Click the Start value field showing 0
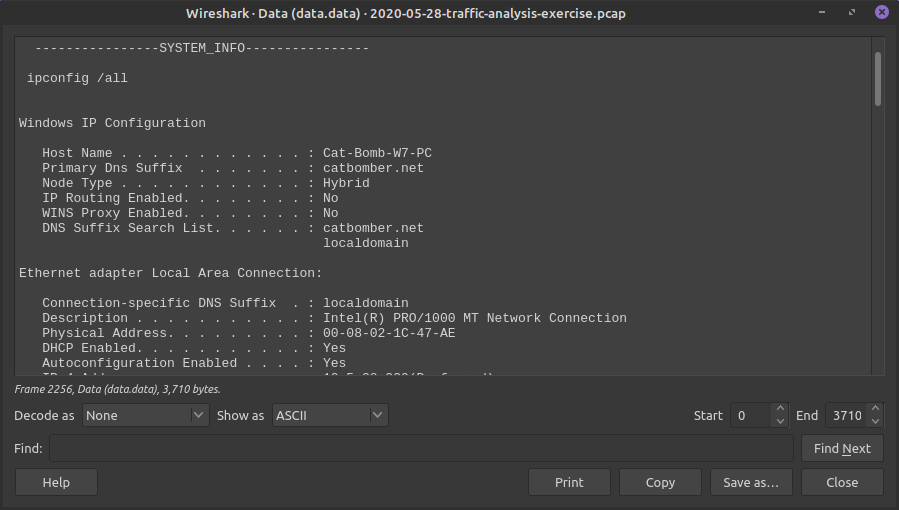This screenshot has height=510, width=899. (x=752, y=415)
